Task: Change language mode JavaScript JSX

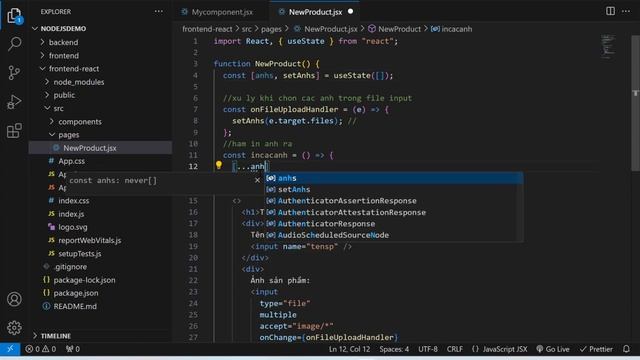Action: point(499,349)
